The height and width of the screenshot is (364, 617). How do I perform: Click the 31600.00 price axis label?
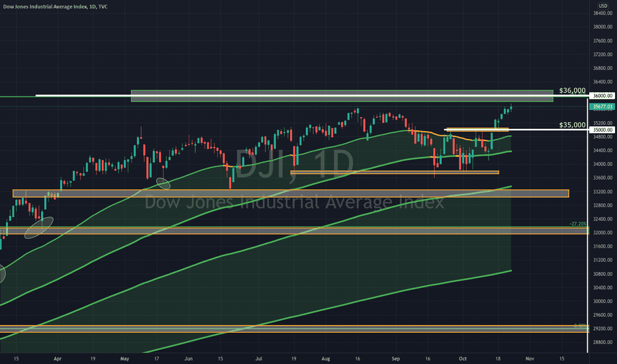tap(602, 246)
